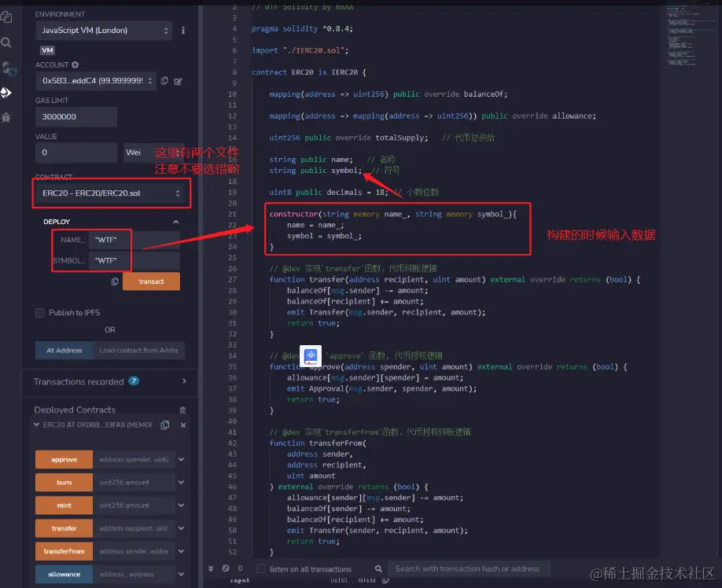Click the At Address button
Viewport: 722px width, 588px height.
pyautogui.click(x=64, y=351)
